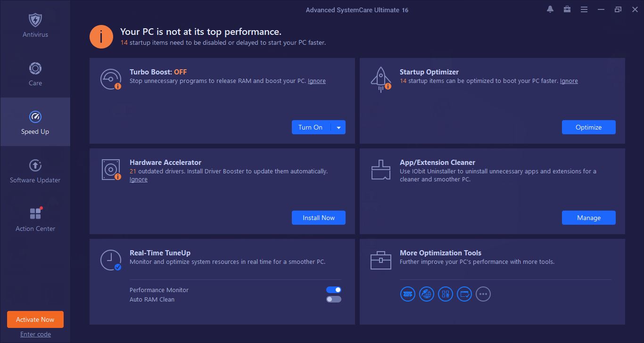Click the Advanced SystemCare Ultimate 16 title
Image resolution: width=644 pixels, height=343 pixels.
pos(357,10)
